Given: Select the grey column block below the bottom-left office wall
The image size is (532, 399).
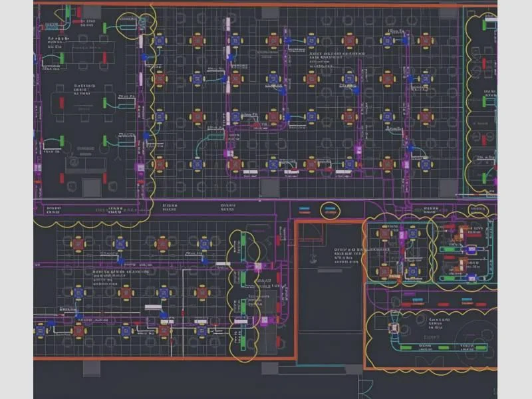Looking at the screenshot, I should (x=92, y=368).
